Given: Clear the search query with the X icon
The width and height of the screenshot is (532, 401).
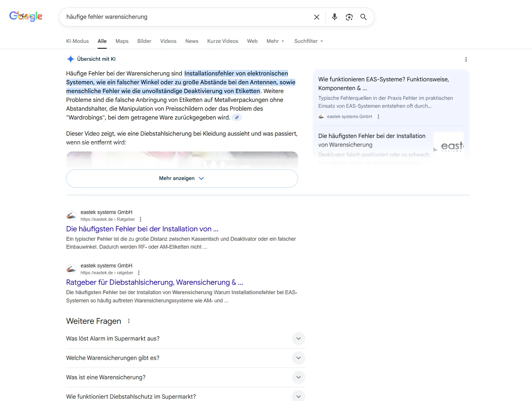Looking at the screenshot, I should pyautogui.click(x=316, y=17).
